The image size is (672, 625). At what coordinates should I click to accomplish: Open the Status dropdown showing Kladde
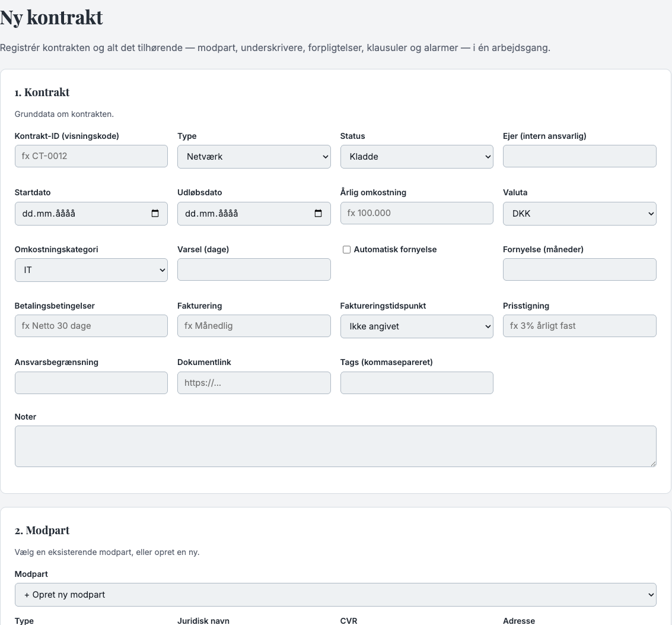click(x=416, y=157)
